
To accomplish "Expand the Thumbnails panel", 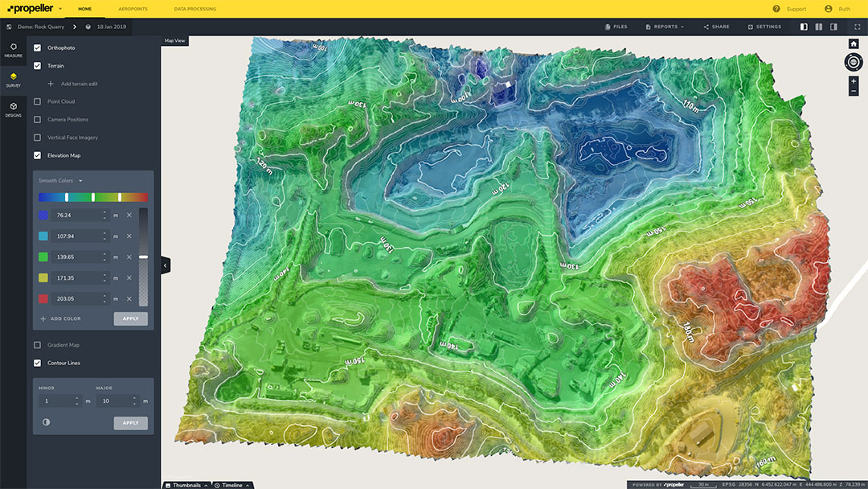I will tap(186, 485).
